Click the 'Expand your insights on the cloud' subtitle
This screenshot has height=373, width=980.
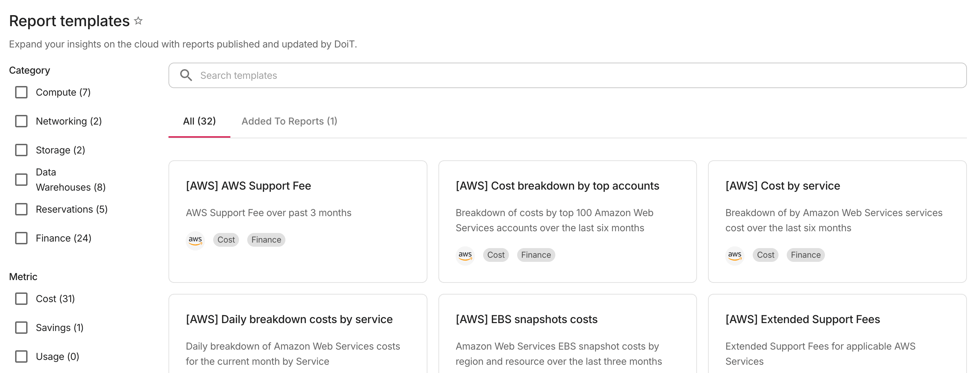[x=183, y=44]
